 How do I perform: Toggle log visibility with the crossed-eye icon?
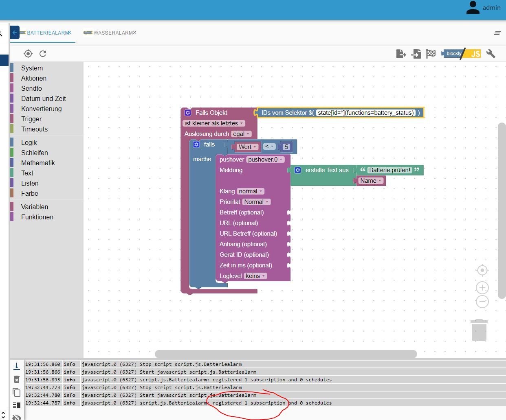[17, 417]
